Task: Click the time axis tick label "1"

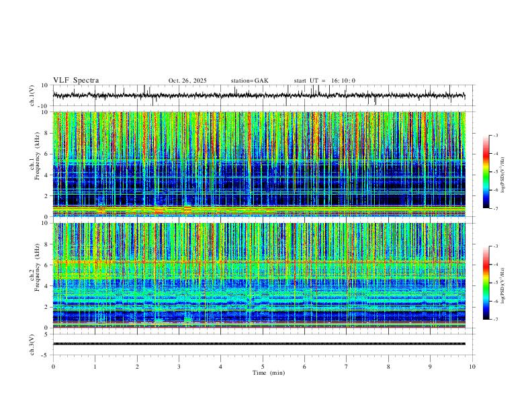Action: 95,367
